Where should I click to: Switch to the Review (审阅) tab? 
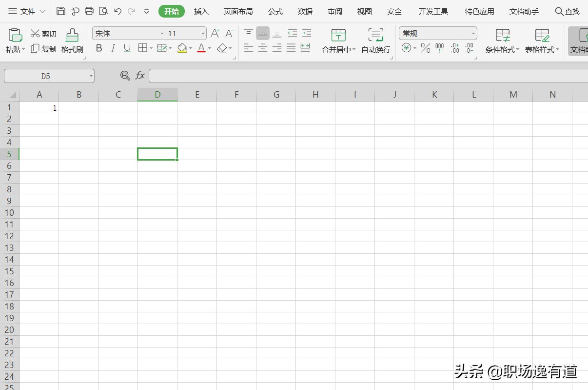pos(335,11)
